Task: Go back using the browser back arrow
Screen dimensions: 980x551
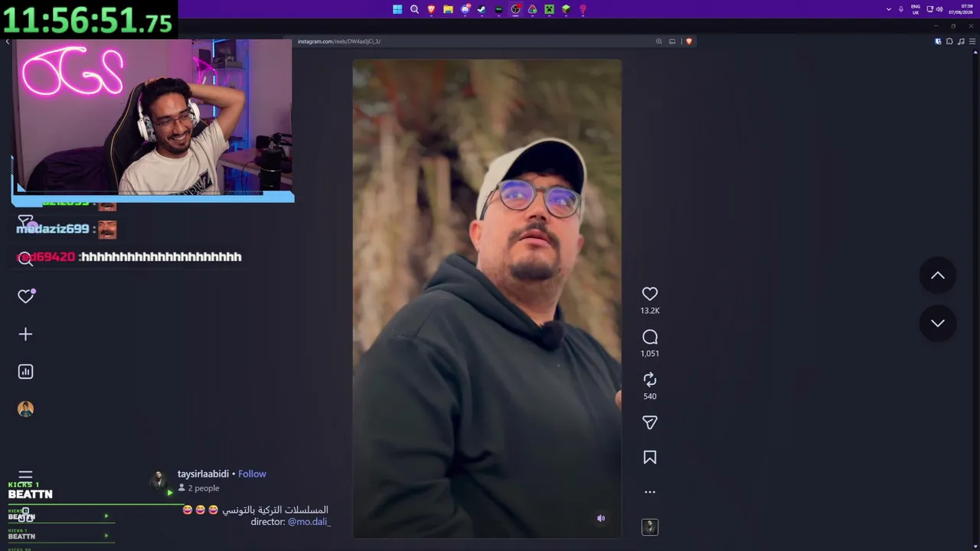Action: pos(7,41)
